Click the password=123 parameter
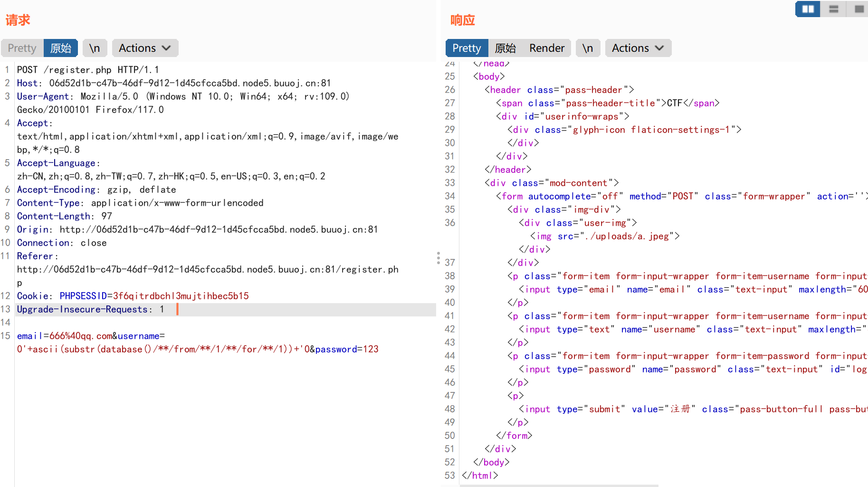 pyautogui.click(x=347, y=349)
